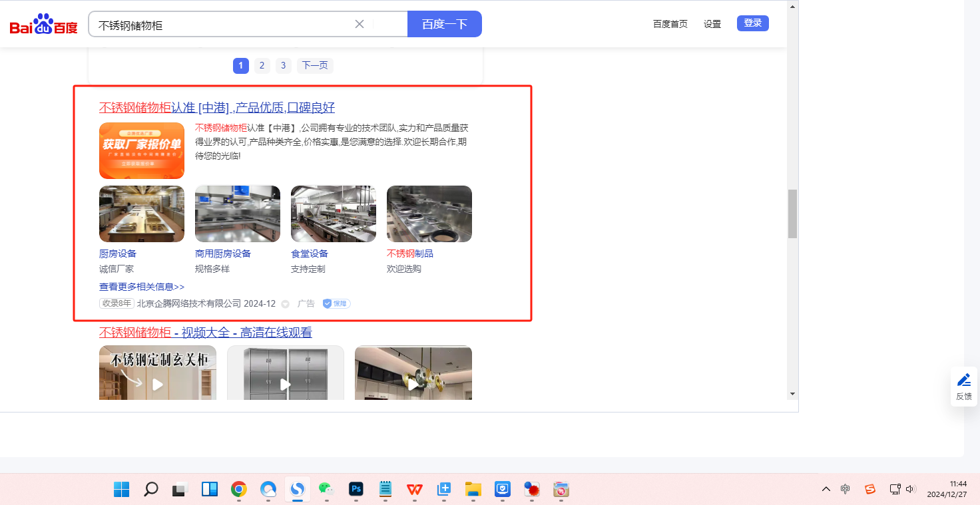Click the 下一页 pagination button
Screen dimensions: 980x505
tap(315, 65)
